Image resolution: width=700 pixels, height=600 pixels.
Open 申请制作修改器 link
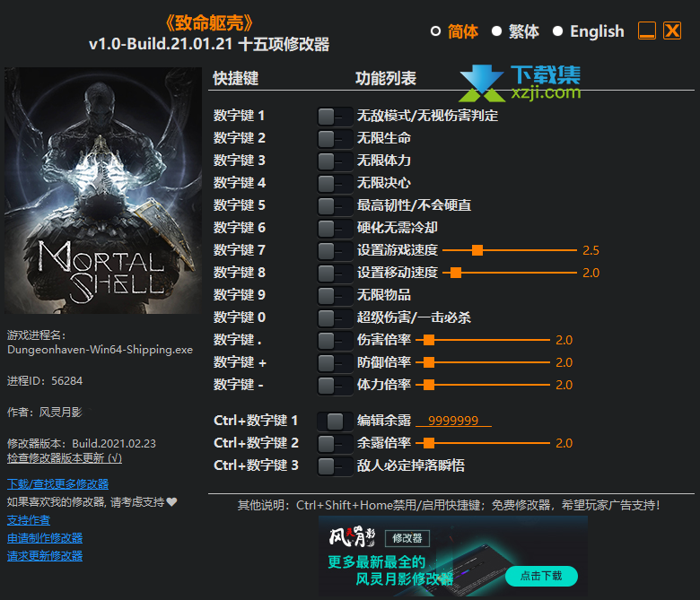click(x=45, y=538)
